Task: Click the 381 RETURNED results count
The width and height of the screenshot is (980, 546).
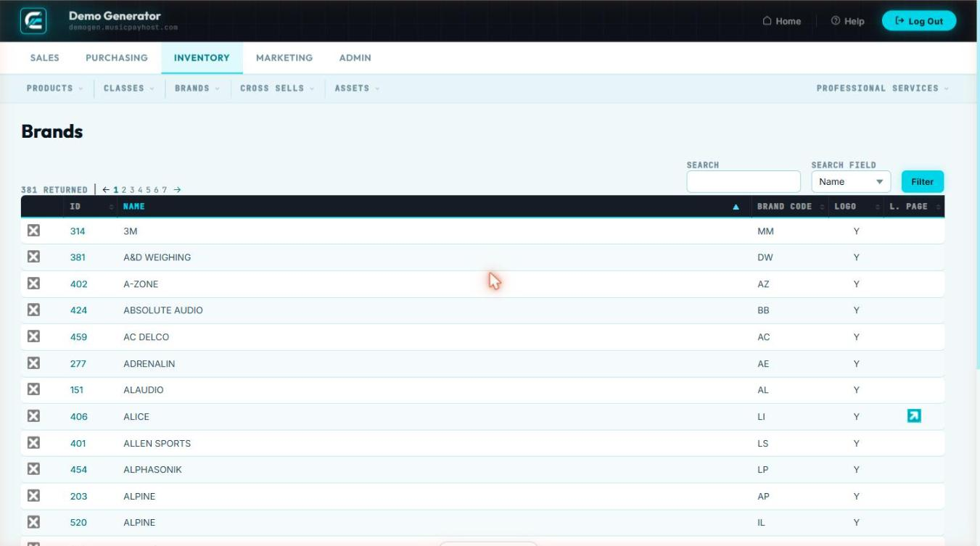Action: coord(54,190)
